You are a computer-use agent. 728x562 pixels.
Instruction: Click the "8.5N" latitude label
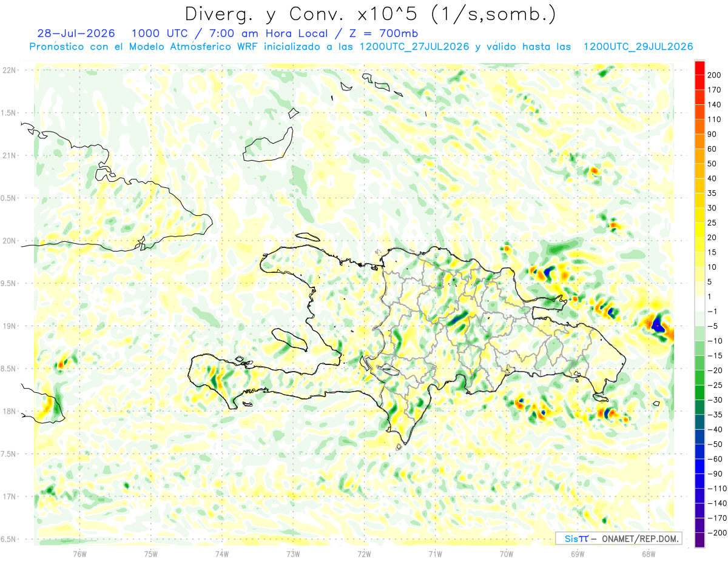8,369
